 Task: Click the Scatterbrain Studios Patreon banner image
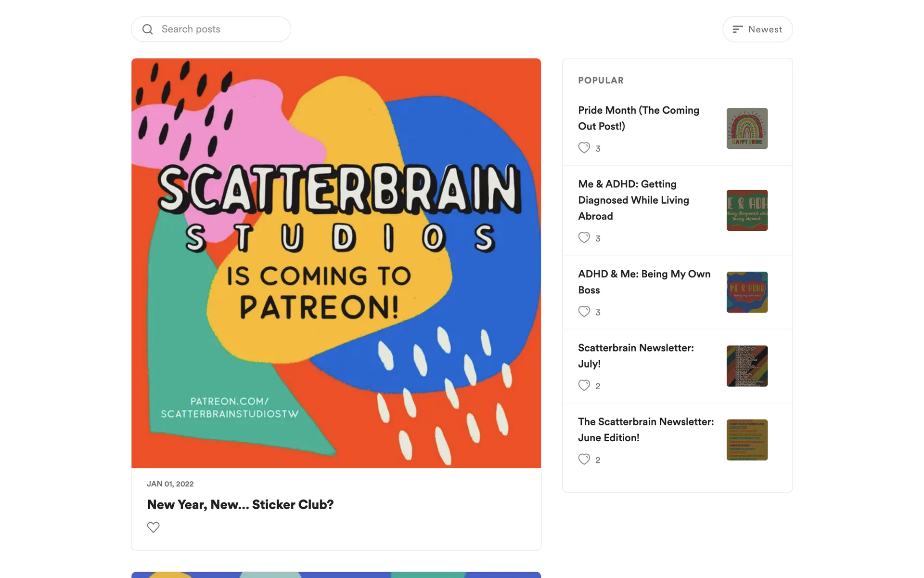336,263
